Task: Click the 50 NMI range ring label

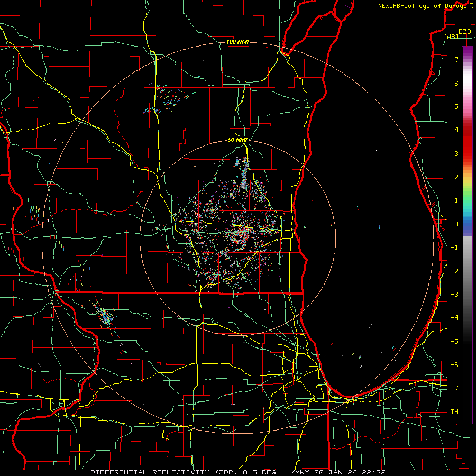Action: 237,140
